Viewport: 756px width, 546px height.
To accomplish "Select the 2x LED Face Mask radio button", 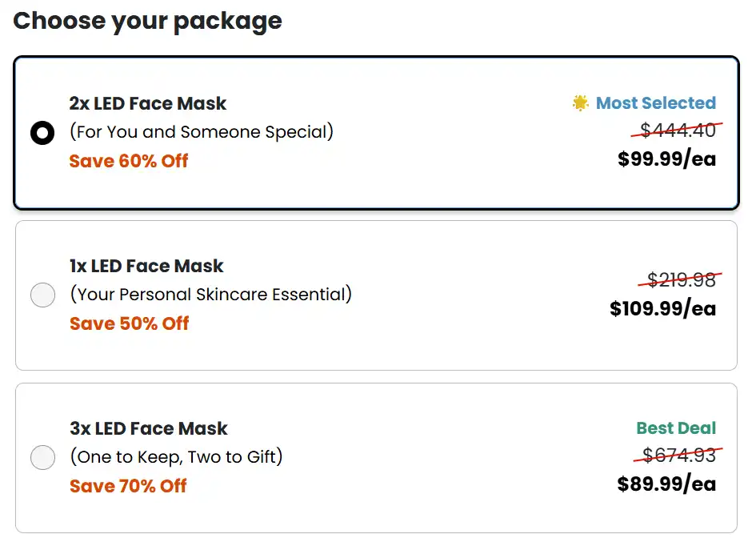I will click(42, 133).
